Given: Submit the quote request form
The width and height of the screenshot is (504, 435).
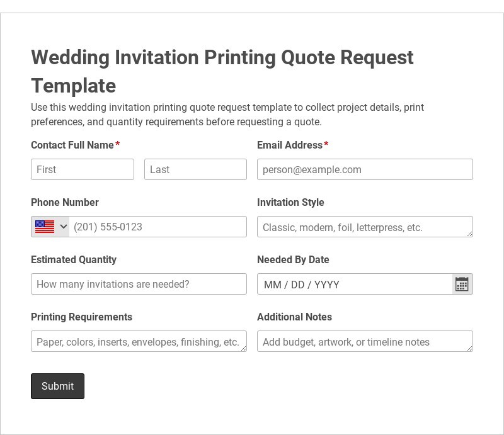Looking at the screenshot, I should pos(57,386).
